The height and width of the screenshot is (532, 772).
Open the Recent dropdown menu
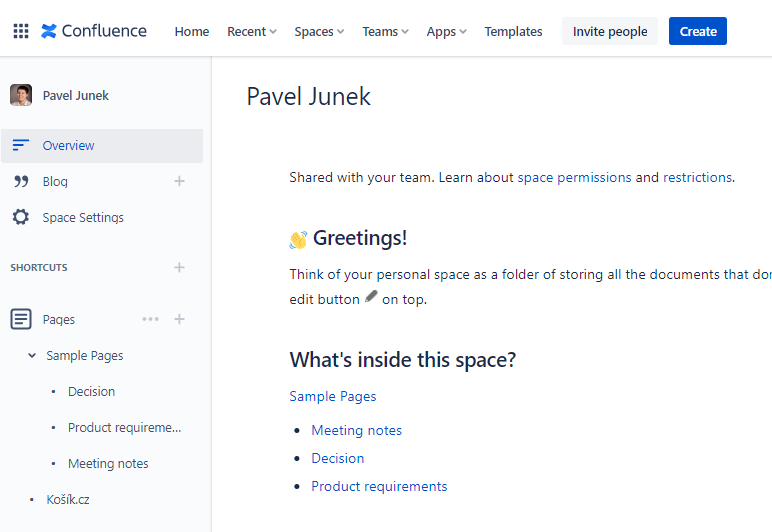[252, 31]
